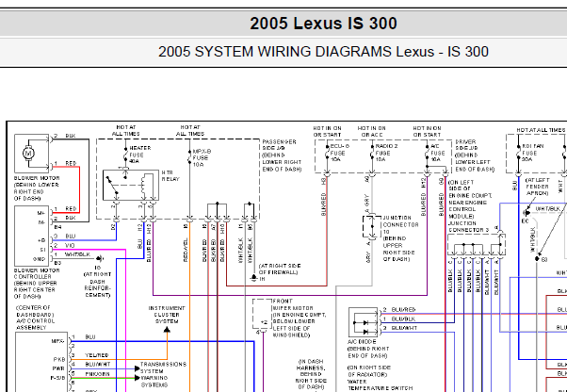
Task: Click the 'HOT IN ON OR ACC' label
Action: (x=371, y=131)
